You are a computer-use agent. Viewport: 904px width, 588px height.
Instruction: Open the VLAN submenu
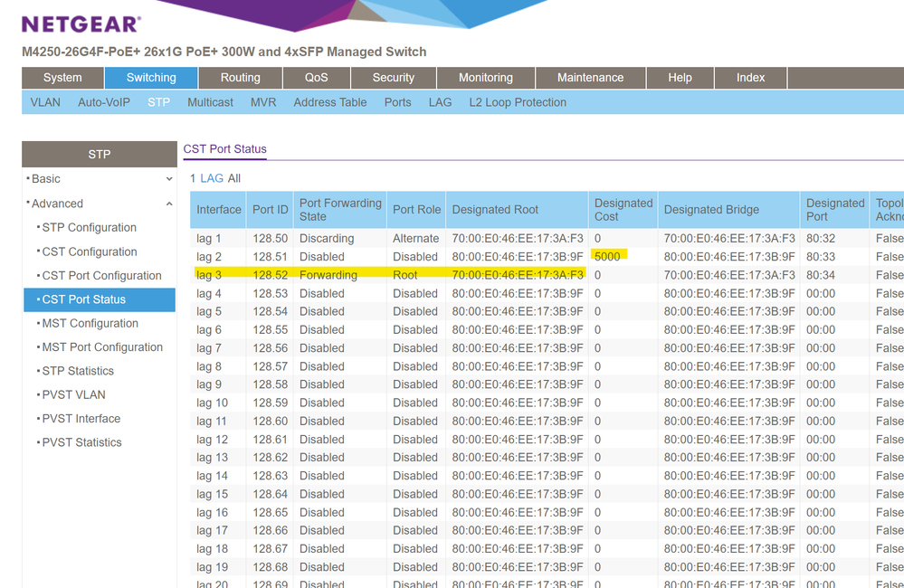coord(45,102)
